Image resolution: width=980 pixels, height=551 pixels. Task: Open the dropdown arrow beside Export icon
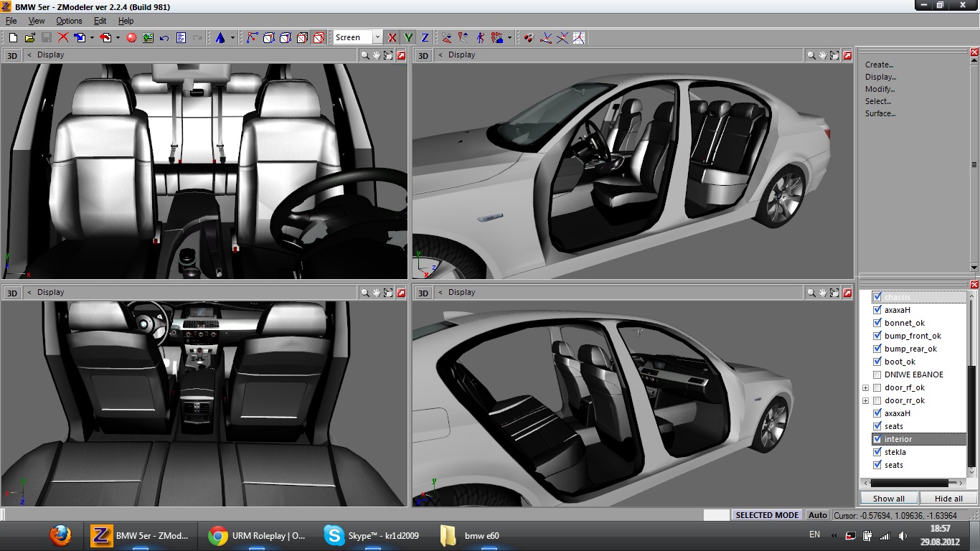point(118,37)
